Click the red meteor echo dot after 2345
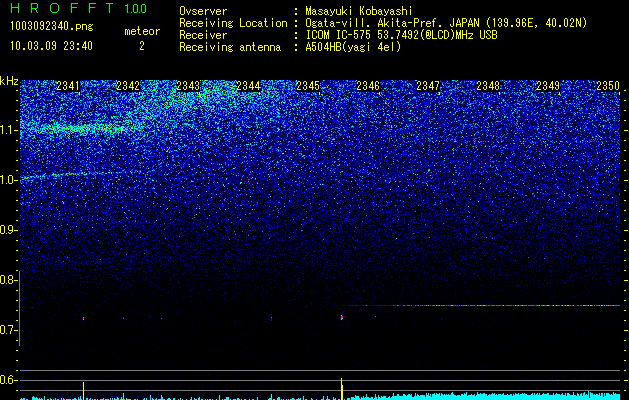This screenshot has width=629, height=400. [x=342, y=317]
